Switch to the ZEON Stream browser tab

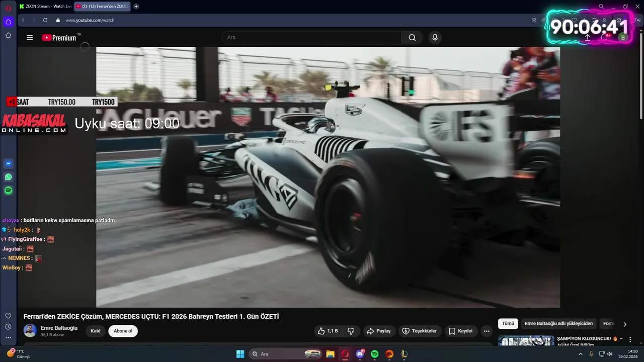click(x=45, y=7)
